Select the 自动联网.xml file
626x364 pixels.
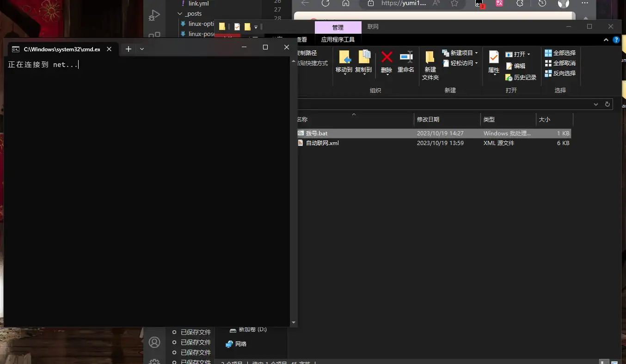[x=322, y=143]
